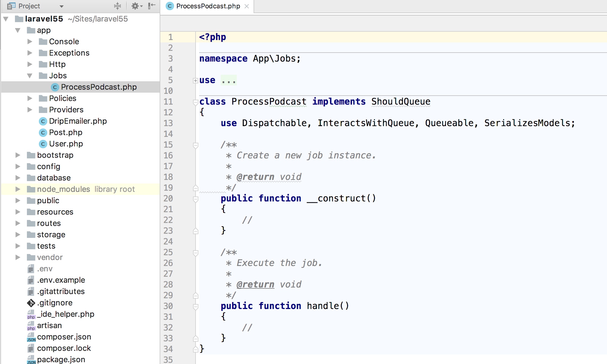
Task: Open the project panel settings gear
Action: pyautogui.click(x=137, y=6)
